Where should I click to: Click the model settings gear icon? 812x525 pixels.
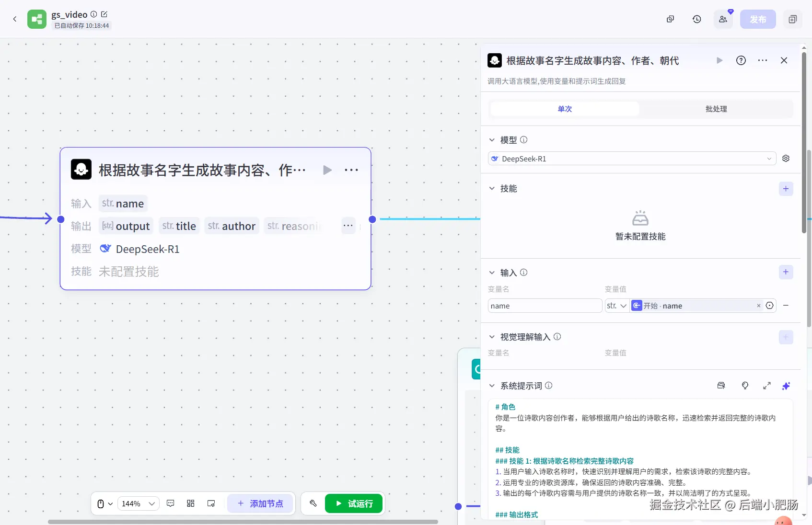[786, 159]
